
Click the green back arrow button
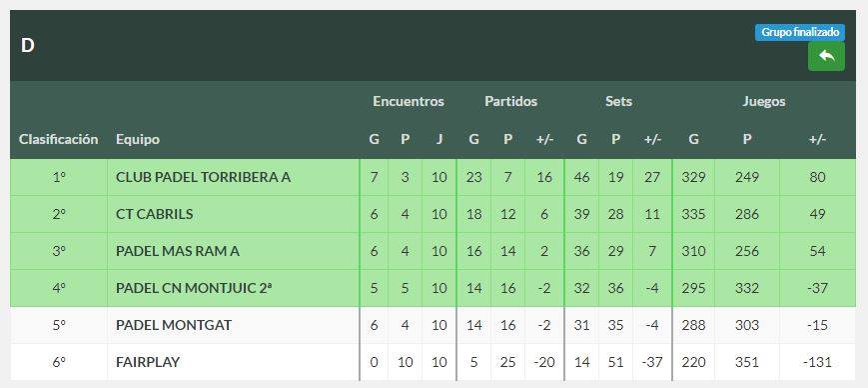pos(826,57)
